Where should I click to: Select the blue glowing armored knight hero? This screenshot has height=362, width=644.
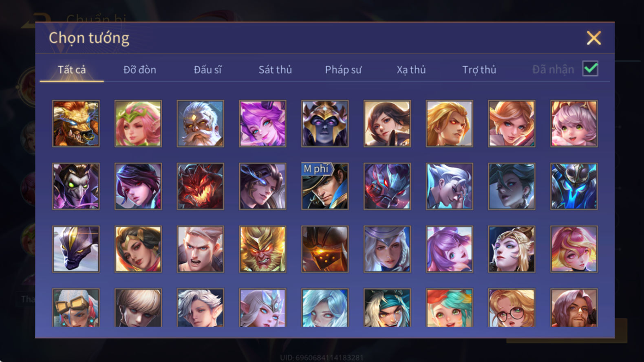click(574, 186)
